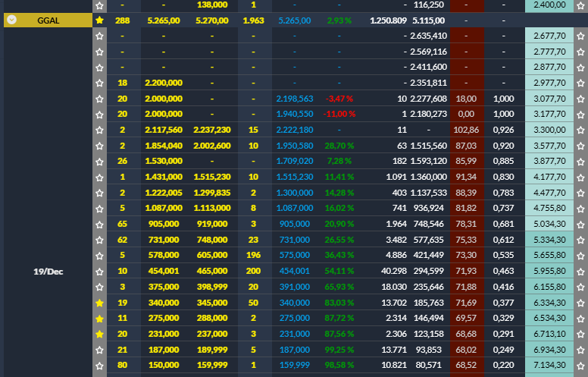The height and width of the screenshot is (377, 588).
Task: Click right-side star next to strike 2.677,70
Action: pos(581,36)
